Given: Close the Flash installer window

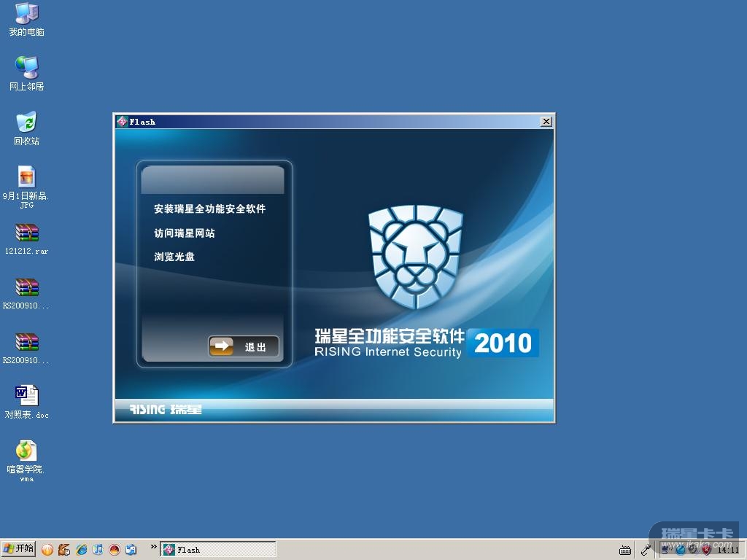Looking at the screenshot, I should pyautogui.click(x=546, y=122).
